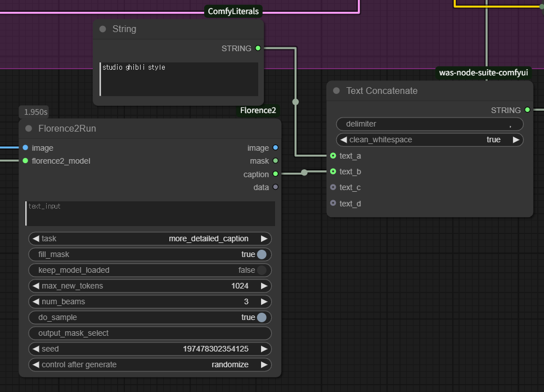544x392 pixels.
Task: Click the String node title
Action: pyautogui.click(x=124, y=29)
